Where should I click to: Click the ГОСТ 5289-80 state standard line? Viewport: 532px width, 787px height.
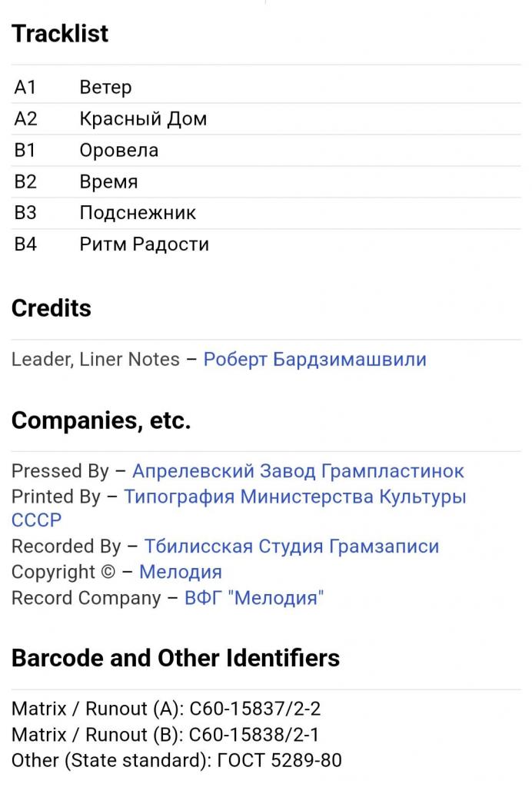[176, 760]
